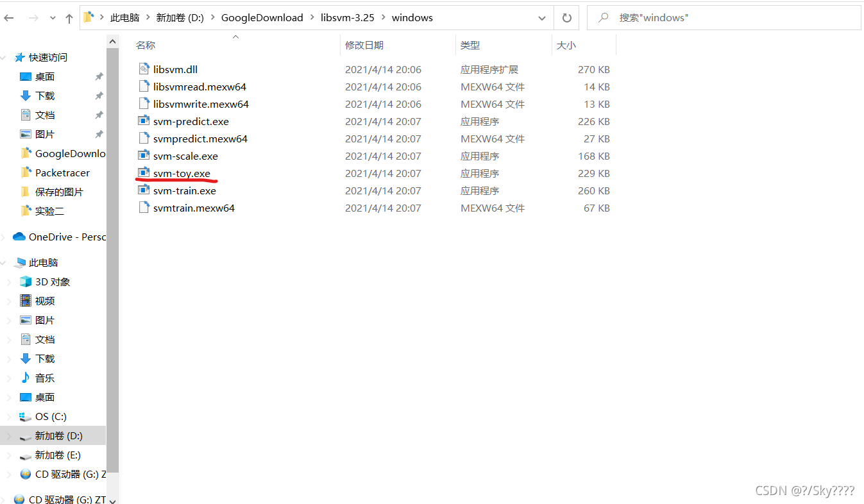Sort files by 类型 column
864x504 pixels.
pyautogui.click(x=470, y=45)
